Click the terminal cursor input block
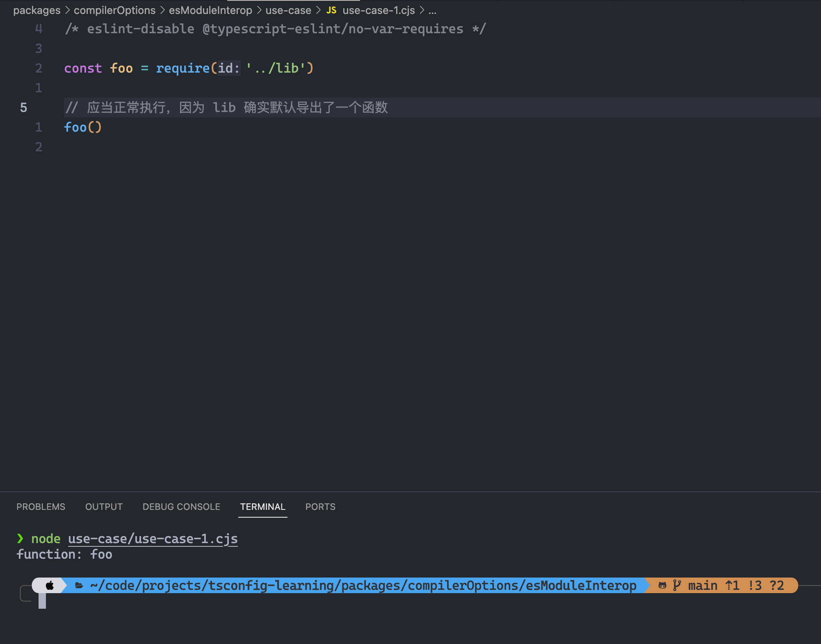This screenshot has height=644, width=821. point(42,601)
